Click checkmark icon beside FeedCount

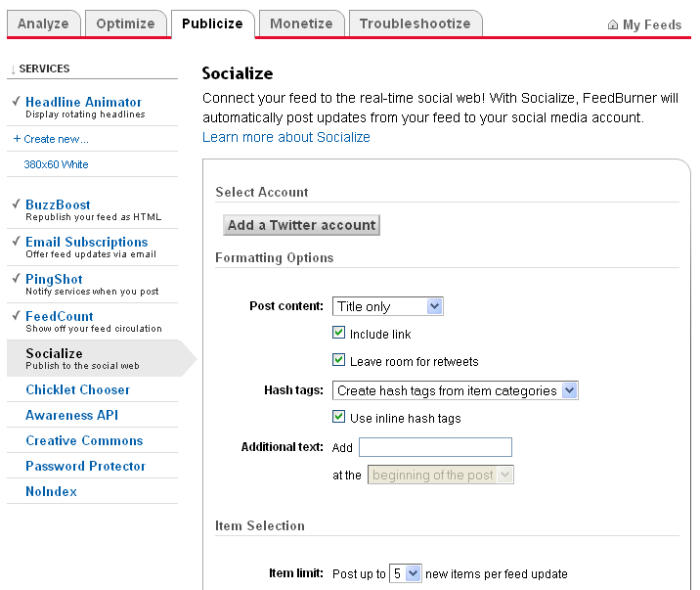tap(16, 316)
